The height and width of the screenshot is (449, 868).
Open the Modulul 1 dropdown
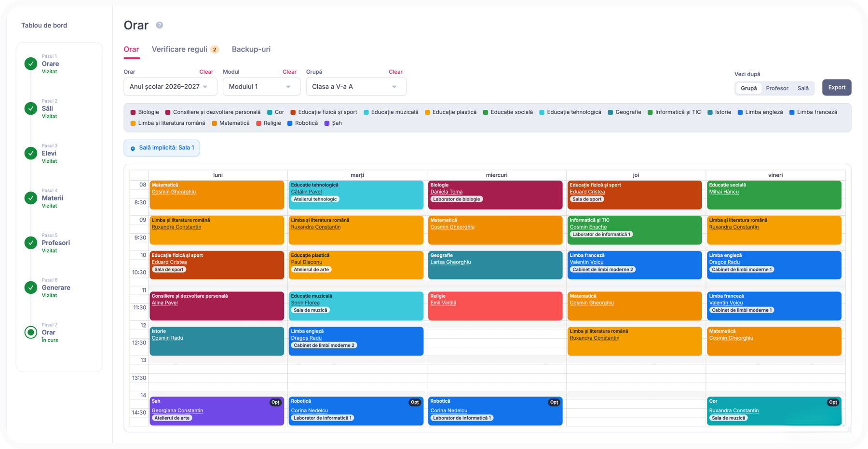coord(261,87)
